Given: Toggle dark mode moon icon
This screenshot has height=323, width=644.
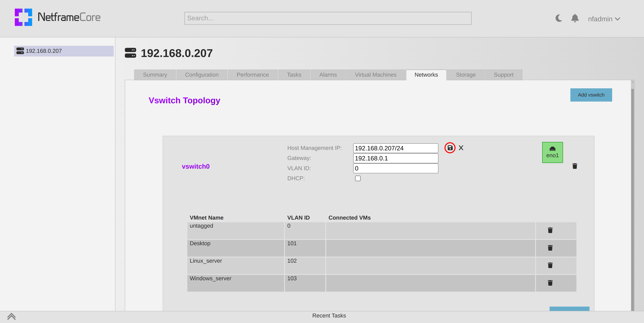Looking at the screenshot, I should [559, 18].
